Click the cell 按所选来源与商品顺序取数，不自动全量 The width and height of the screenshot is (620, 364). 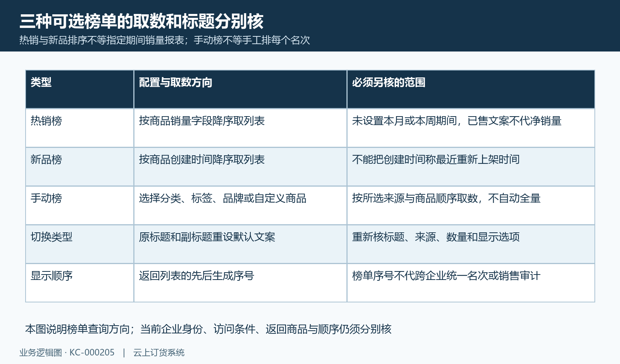471,205
